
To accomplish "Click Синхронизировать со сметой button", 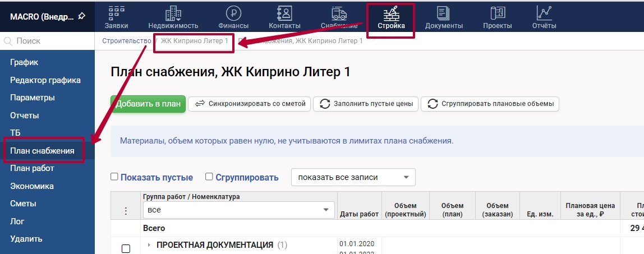I will tap(250, 104).
